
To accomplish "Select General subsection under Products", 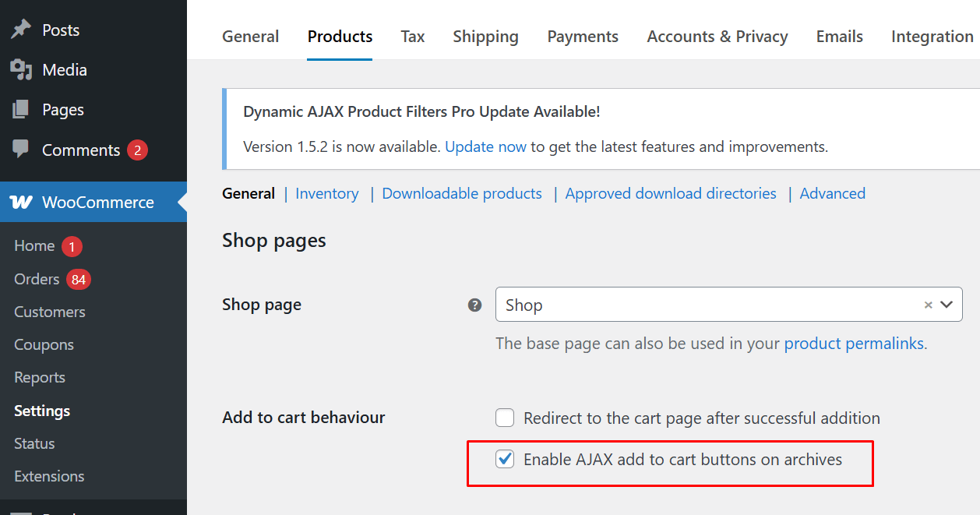I will [249, 194].
